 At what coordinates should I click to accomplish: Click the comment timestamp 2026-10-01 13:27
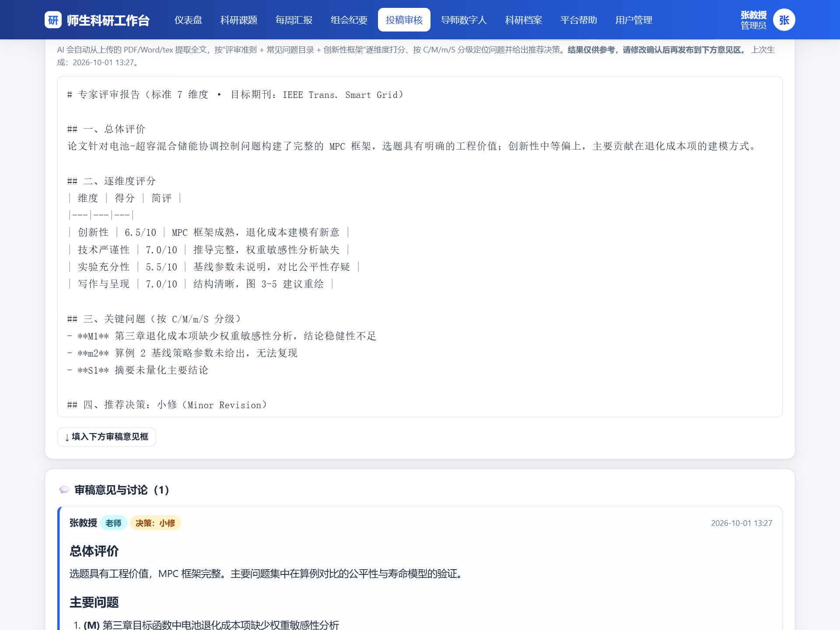pyautogui.click(x=742, y=523)
